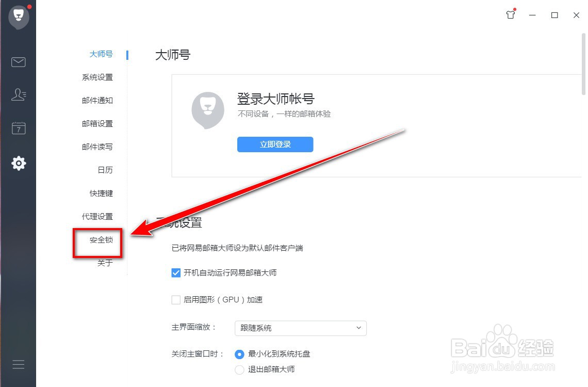Open 安全锁 settings section
The width and height of the screenshot is (588, 387).
tap(101, 240)
